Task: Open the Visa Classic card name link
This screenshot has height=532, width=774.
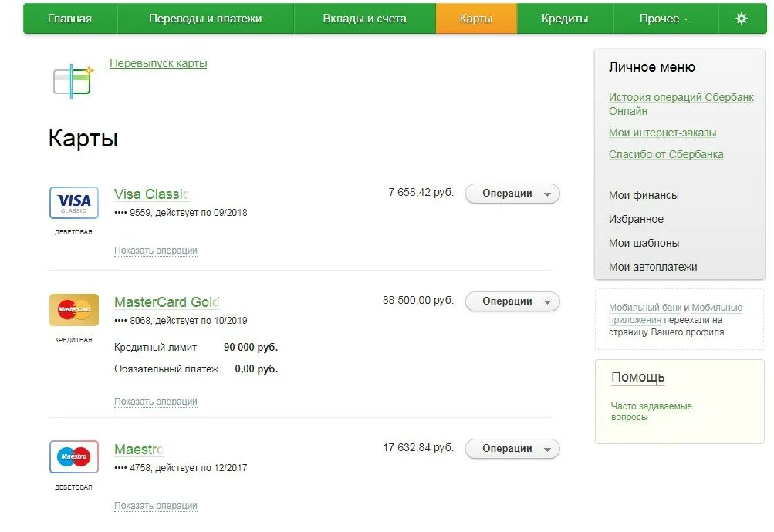Action: coord(151,194)
